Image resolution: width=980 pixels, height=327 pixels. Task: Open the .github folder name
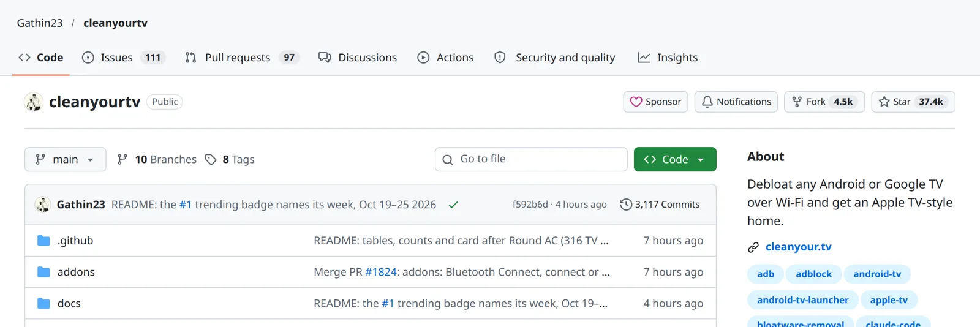pos(75,241)
